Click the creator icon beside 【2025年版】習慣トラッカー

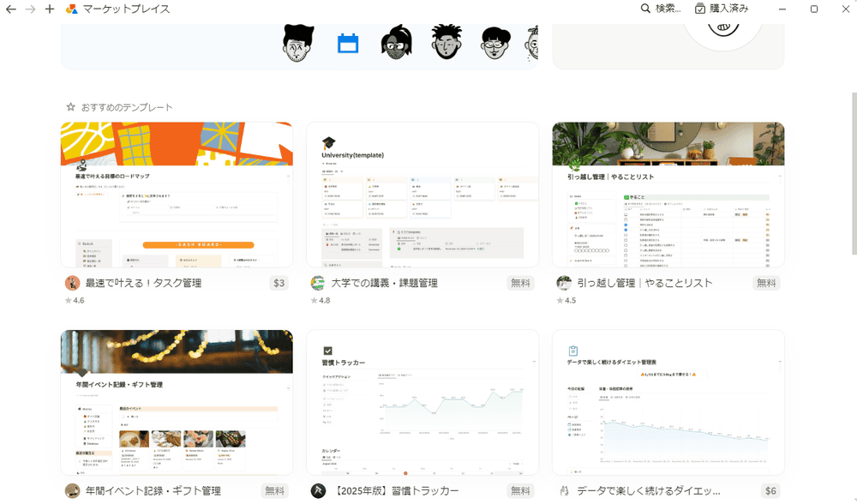[x=317, y=491]
